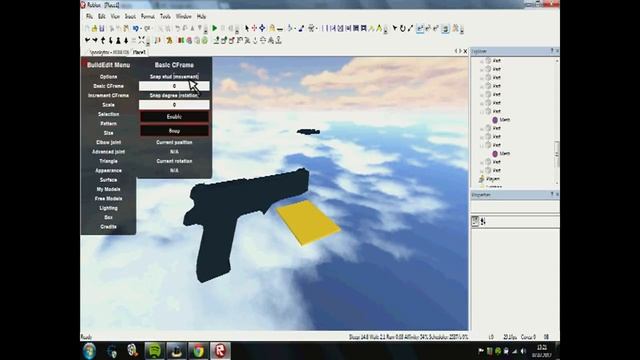
Task: Click the crossed-arrows icon in second toolbar row
Action: pos(141,40)
